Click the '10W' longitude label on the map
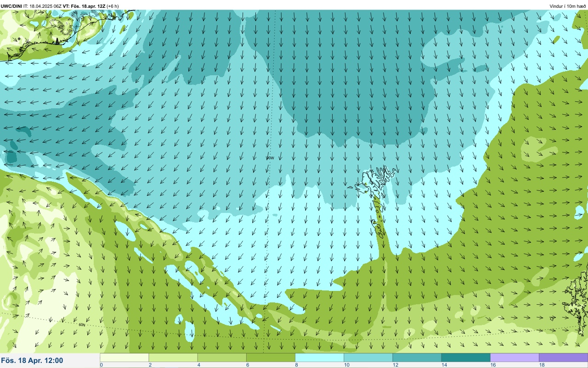 click(x=270, y=158)
